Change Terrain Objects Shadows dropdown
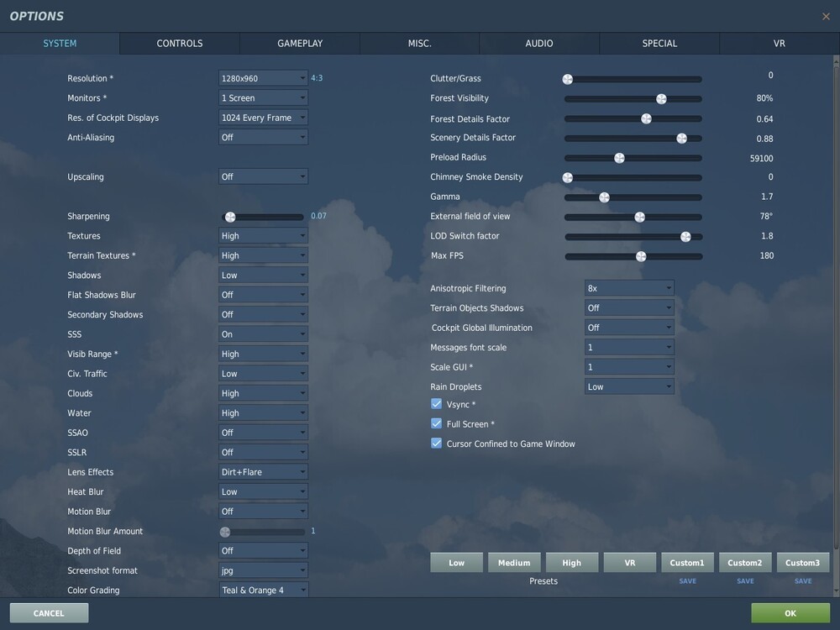The image size is (840, 630). tap(629, 308)
